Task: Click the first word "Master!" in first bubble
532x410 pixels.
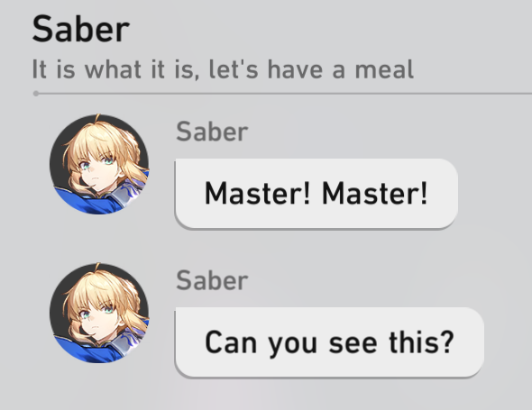Action: point(258,194)
